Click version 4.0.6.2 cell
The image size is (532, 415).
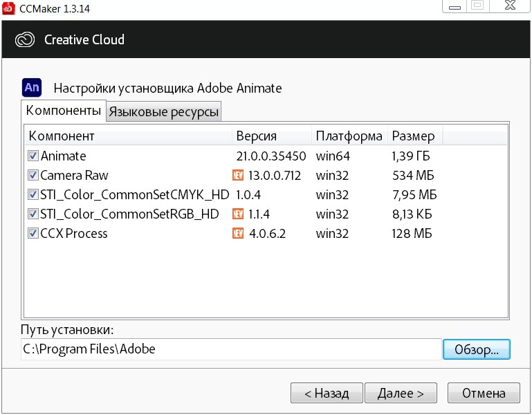(x=267, y=234)
